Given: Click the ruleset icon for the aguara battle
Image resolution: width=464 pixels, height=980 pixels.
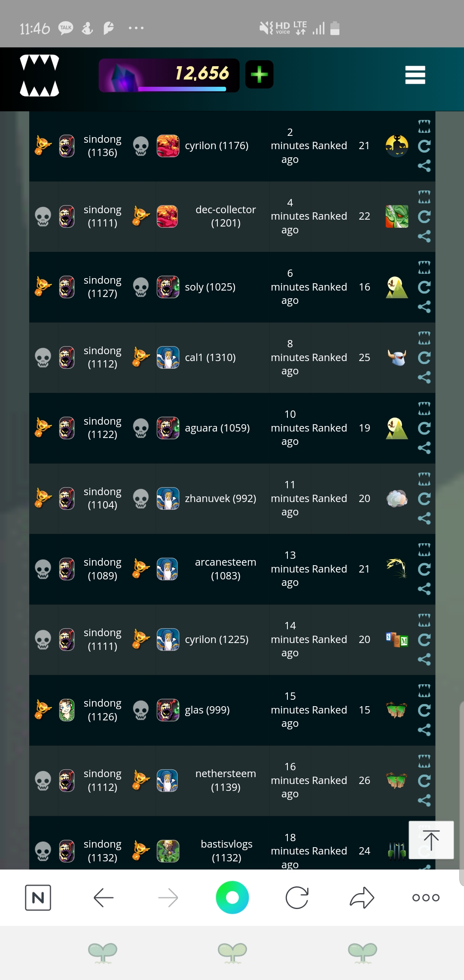Looking at the screenshot, I should 397,428.
